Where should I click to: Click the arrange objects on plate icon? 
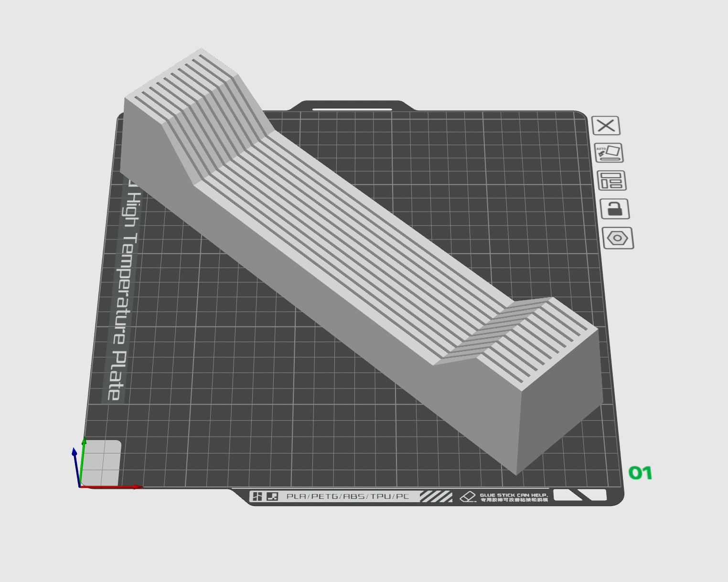pos(613,182)
